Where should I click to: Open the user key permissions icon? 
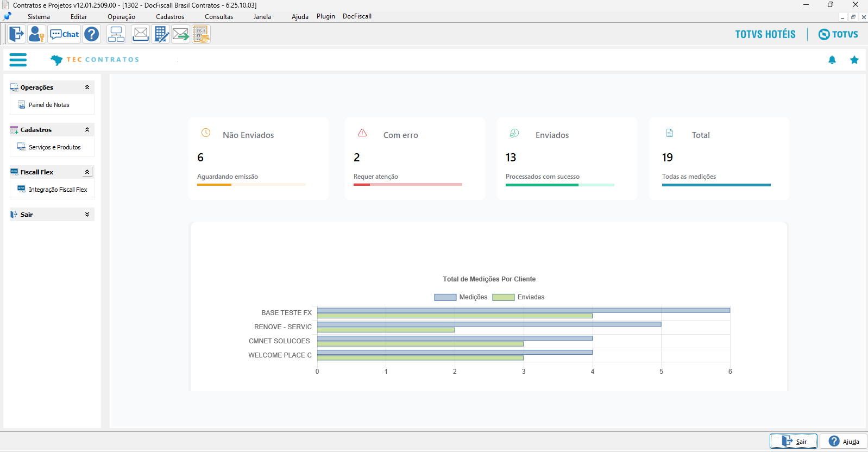(x=36, y=34)
